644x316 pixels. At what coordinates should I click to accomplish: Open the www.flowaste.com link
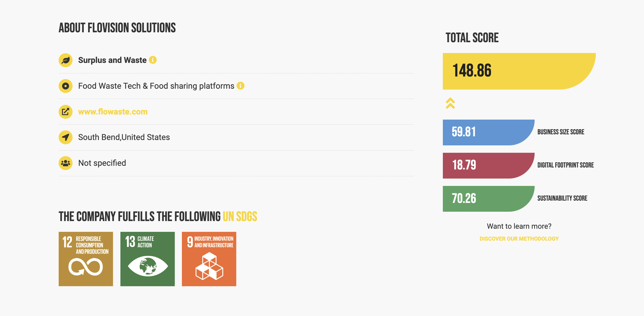tap(113, 112)
